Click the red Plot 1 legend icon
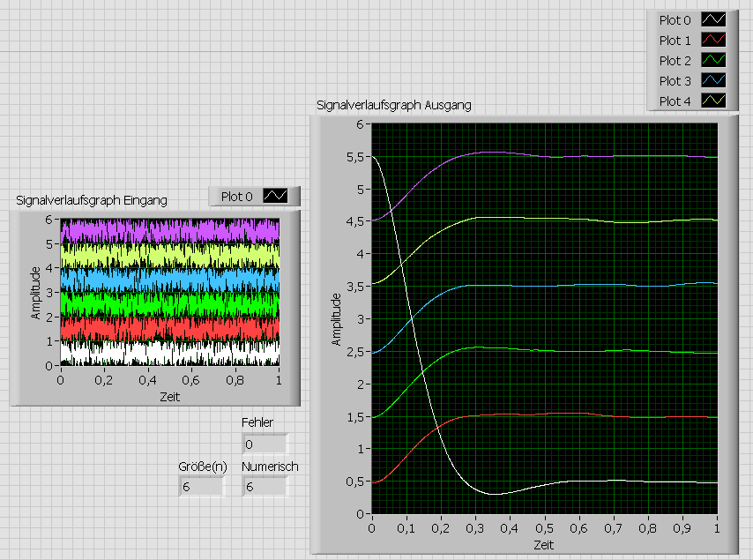The width and height of the screenshot is (753, 560). click(x=712, y=40)
